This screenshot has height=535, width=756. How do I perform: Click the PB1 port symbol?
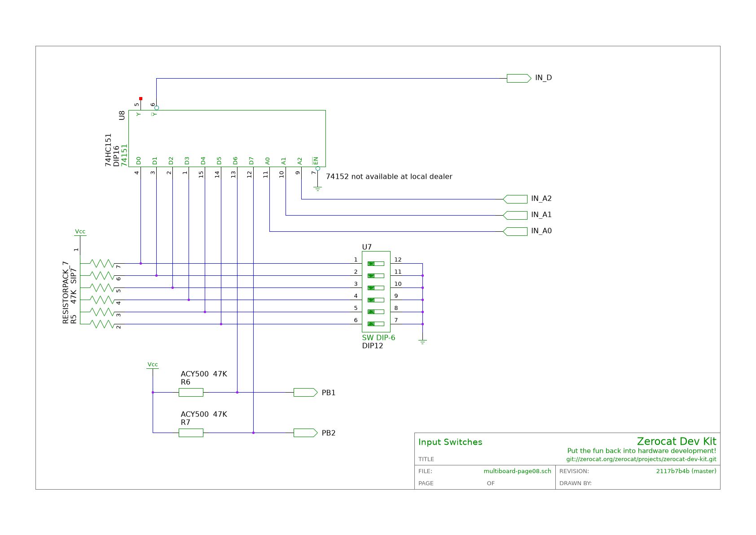point(306,393)
